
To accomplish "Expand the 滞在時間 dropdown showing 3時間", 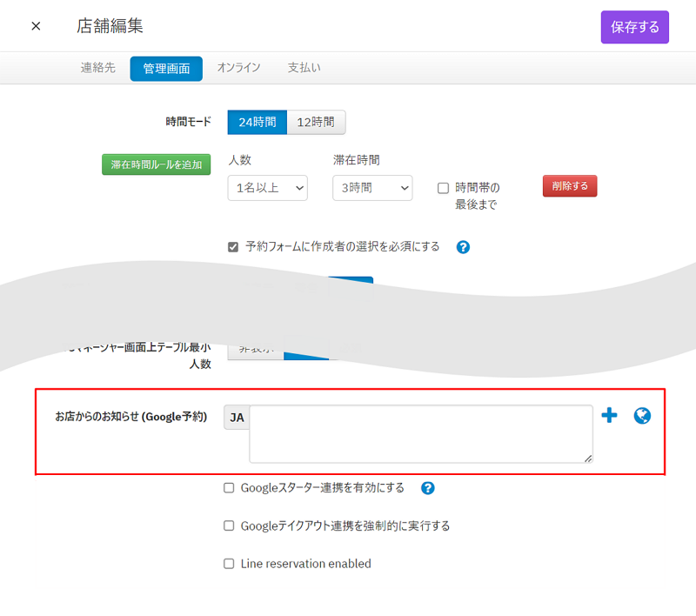I will click(371, 187).
